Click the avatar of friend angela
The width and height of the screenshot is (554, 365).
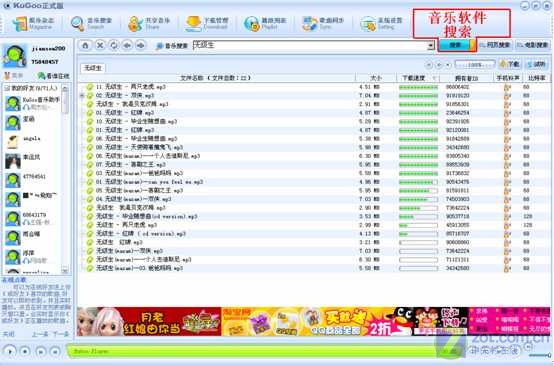coord(12,142)
